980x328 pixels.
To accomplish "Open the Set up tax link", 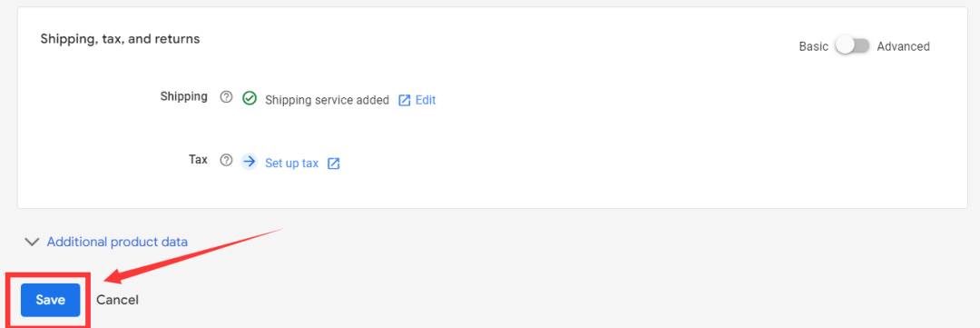I will click(292, 164).
